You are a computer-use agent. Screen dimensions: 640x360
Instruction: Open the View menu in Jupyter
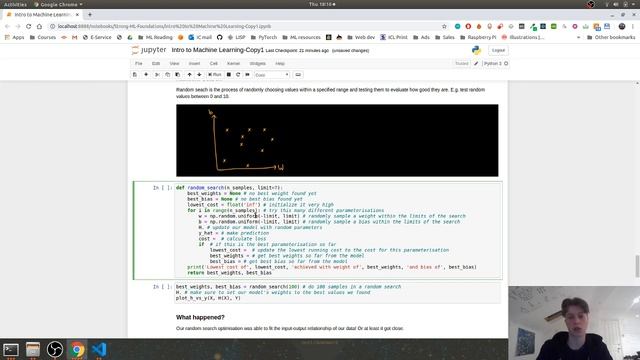pyautogui.click(x=174, y=64)
